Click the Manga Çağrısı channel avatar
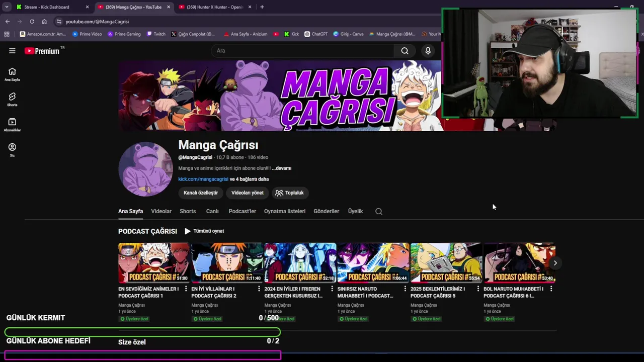 pos(146,169)
